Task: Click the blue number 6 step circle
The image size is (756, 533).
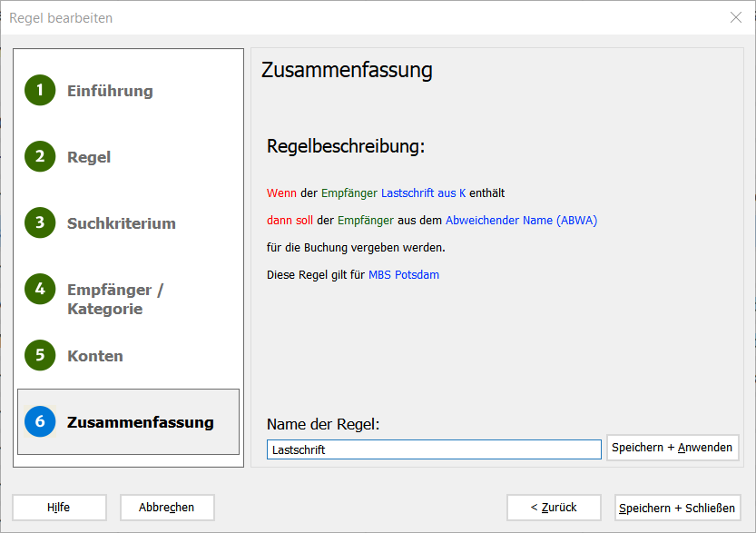Action: click(x=40, y=421)
